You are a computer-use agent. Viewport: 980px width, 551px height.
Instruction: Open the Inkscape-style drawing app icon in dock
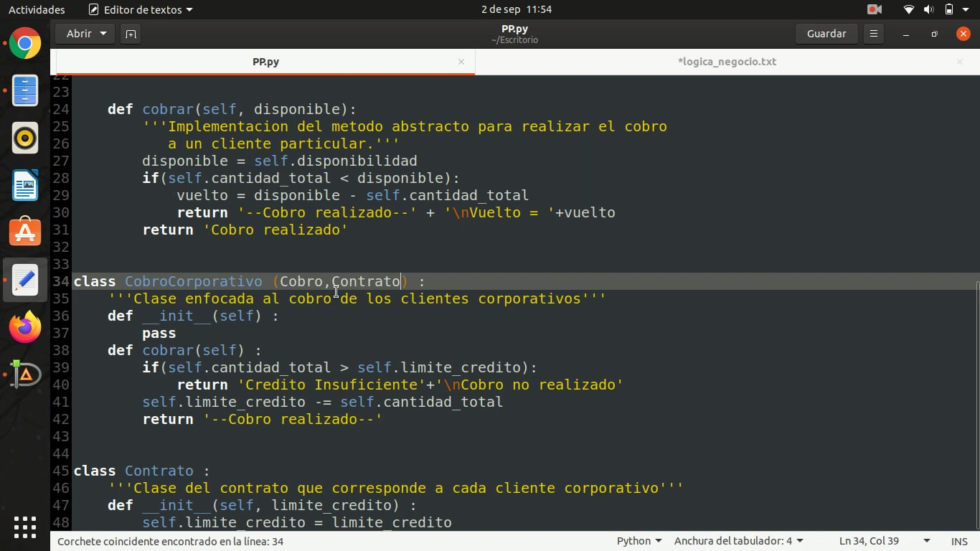25,374
